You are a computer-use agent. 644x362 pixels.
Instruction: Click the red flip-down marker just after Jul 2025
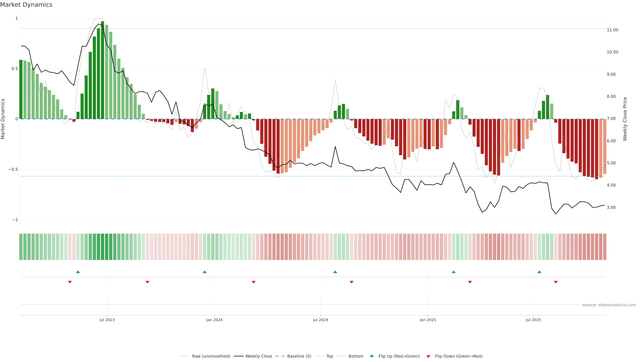[555, 282]
